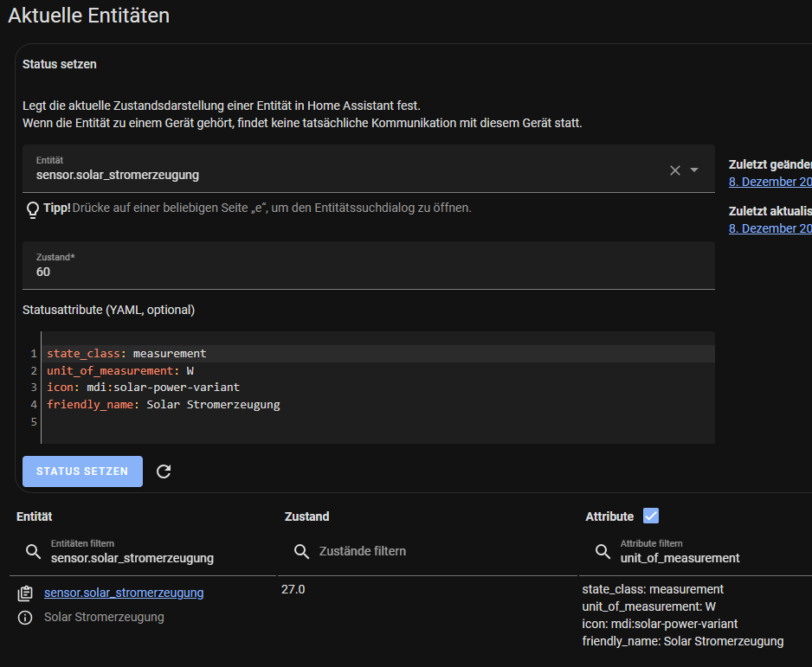Viewport: 812px width, 667px height.
Task: Clear the selected entity with the X icon
Action: (675, 170)
